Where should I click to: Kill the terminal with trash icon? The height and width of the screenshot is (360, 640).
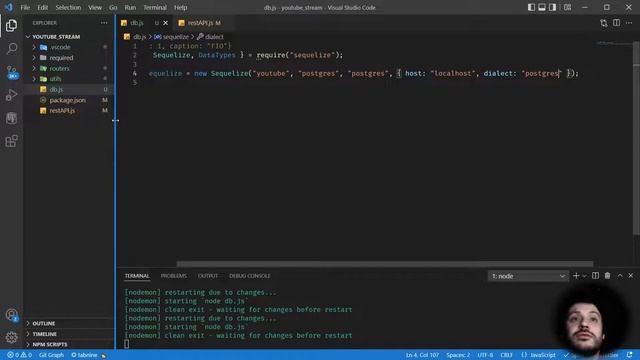click(x=607, y=276)
